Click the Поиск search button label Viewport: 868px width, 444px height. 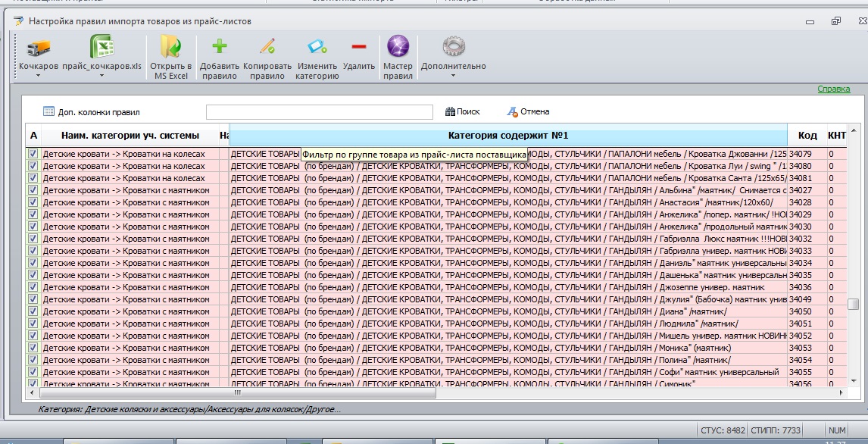(x=468, y=111)
